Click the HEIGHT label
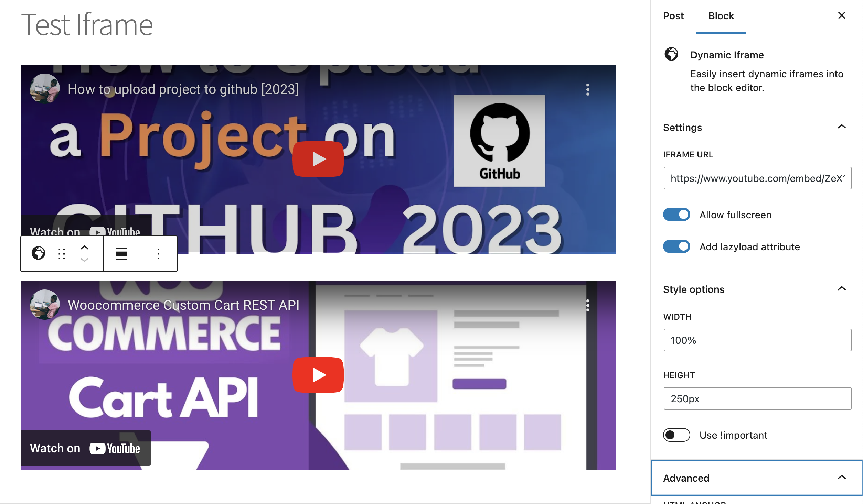The image size is (863, 504). pyautogui.click(x=679, y=375)
